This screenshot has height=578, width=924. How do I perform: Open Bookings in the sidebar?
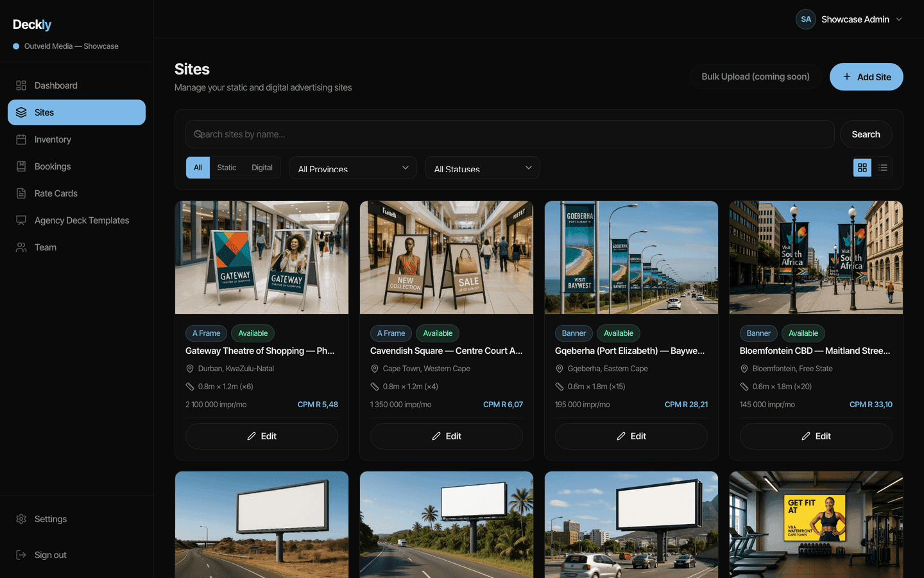point(76,166)
